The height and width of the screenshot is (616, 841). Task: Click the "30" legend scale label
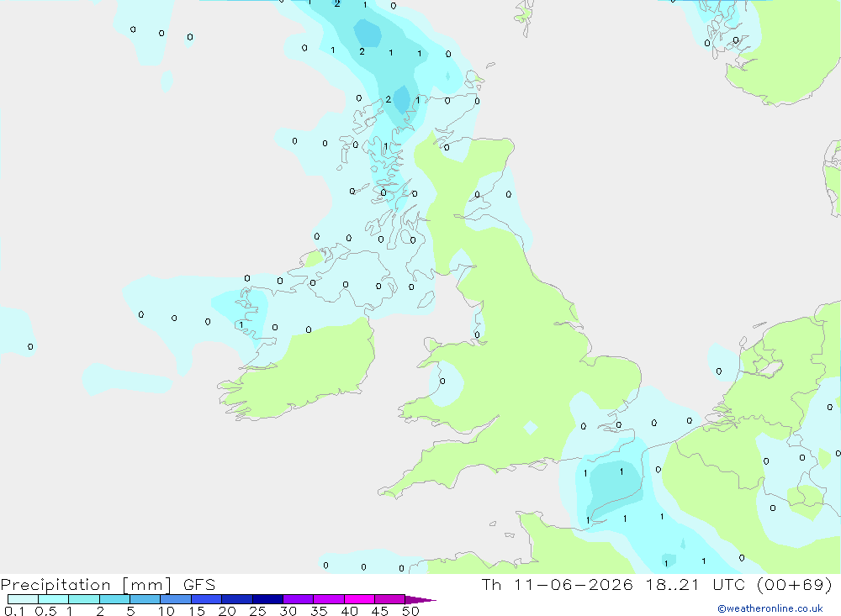pyautogui.click(x=288, y=611)
